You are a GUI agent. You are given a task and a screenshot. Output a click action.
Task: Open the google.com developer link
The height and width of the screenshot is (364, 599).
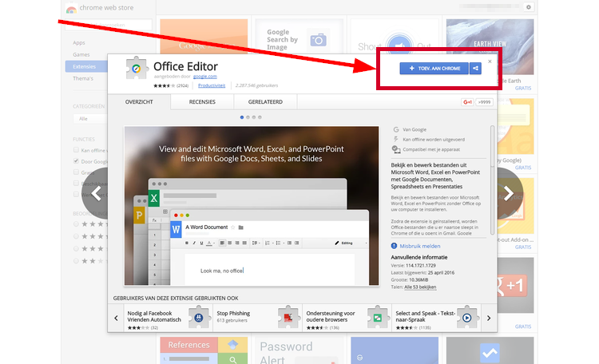tap(204, 77)
